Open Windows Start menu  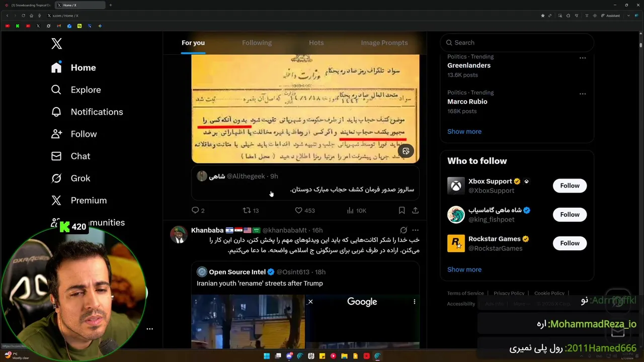[267, 356]
